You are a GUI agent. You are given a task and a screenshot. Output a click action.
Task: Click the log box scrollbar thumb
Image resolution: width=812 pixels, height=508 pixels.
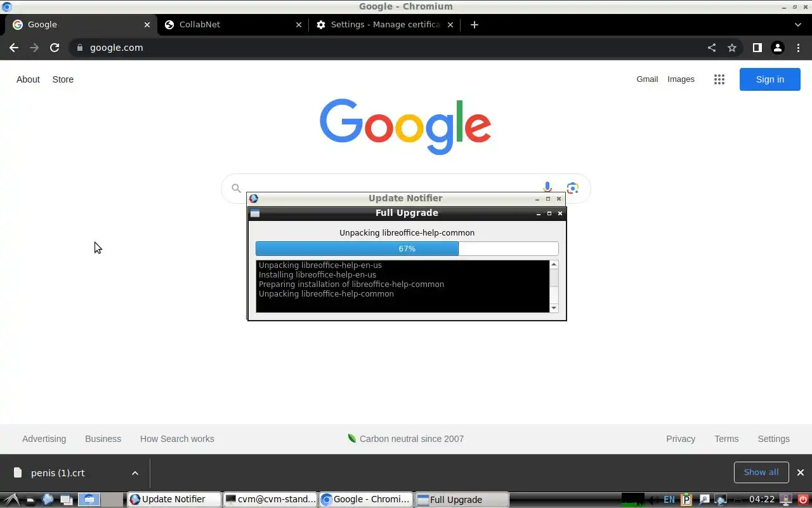pyautogui.click(x=554, y=277)
